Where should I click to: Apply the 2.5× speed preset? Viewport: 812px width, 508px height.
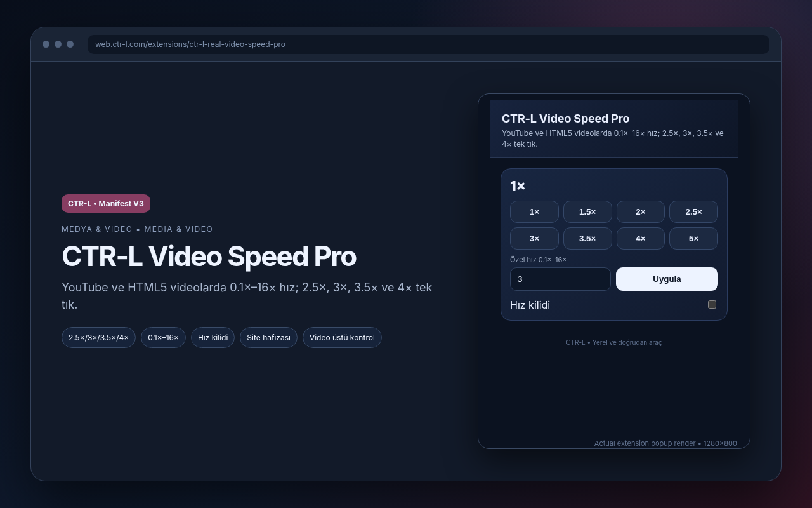tap(693, 212)
